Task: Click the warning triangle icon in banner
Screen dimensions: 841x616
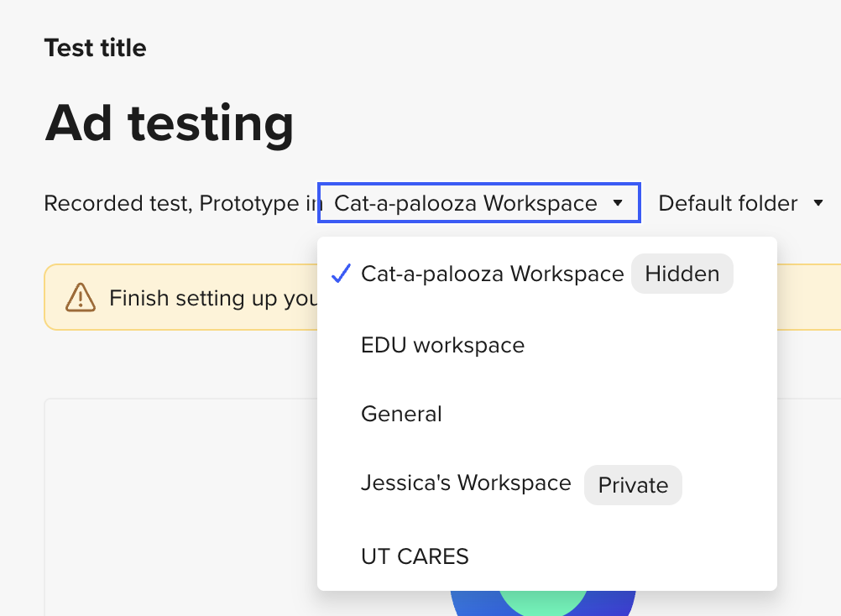Action: 81,297
